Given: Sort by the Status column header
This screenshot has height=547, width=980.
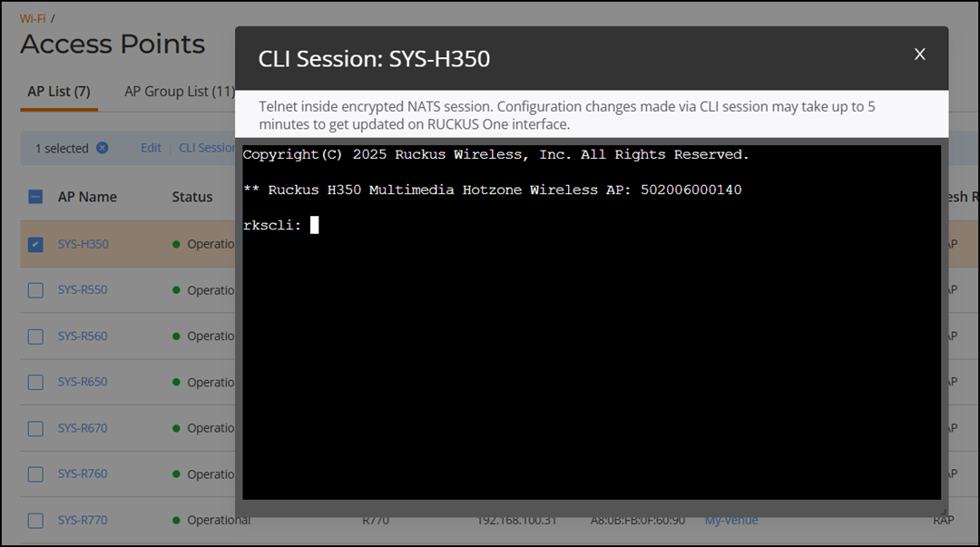Looking at the screenshot, I should click(x=192, y=197).
